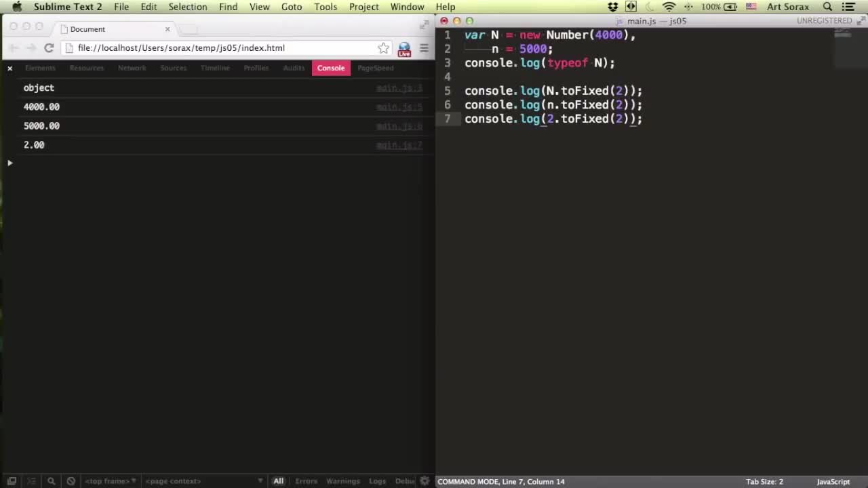Open the Tools menu
Viewport: 868px width, 488px height.
click(x=325, y=7)
